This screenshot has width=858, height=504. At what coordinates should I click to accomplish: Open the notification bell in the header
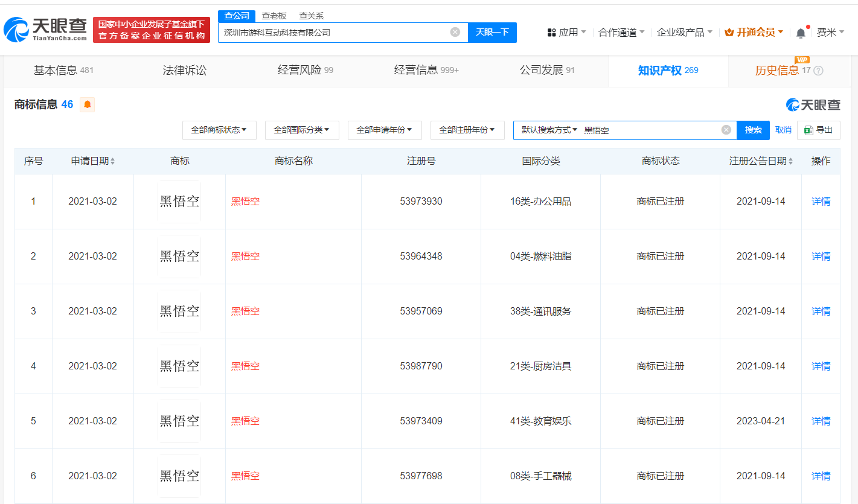pyautogui.click(x=801, y=33)
